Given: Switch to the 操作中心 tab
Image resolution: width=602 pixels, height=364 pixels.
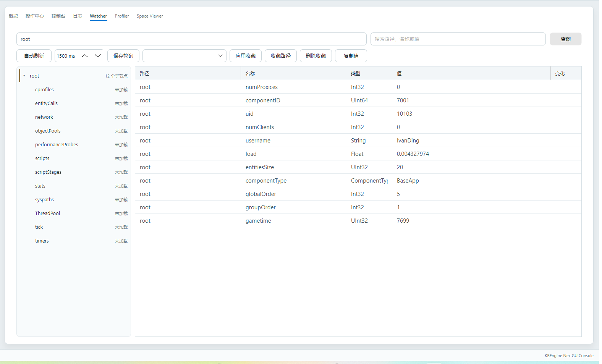Looking at the screenshot, I should (35, 16).
